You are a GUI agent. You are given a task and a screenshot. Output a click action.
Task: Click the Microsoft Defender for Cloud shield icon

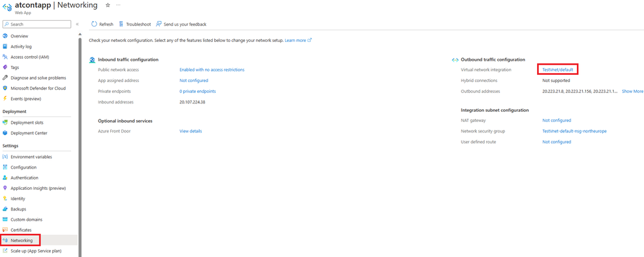5,88
